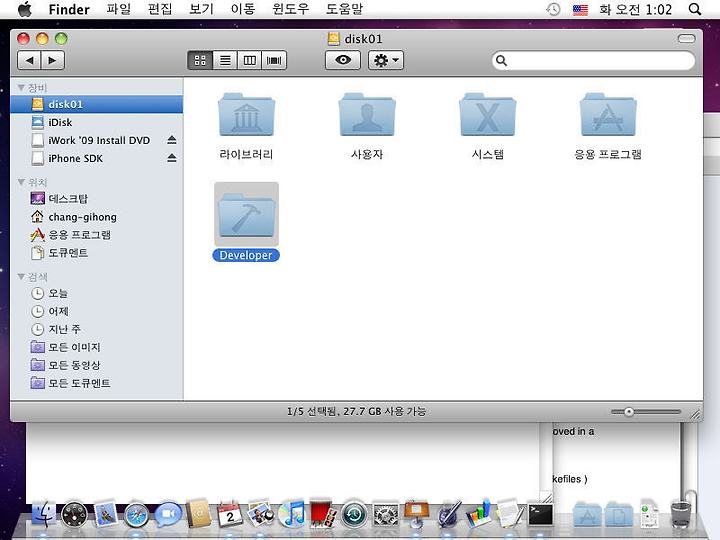Open the 윈도우 menu

[x=291, y=9]
